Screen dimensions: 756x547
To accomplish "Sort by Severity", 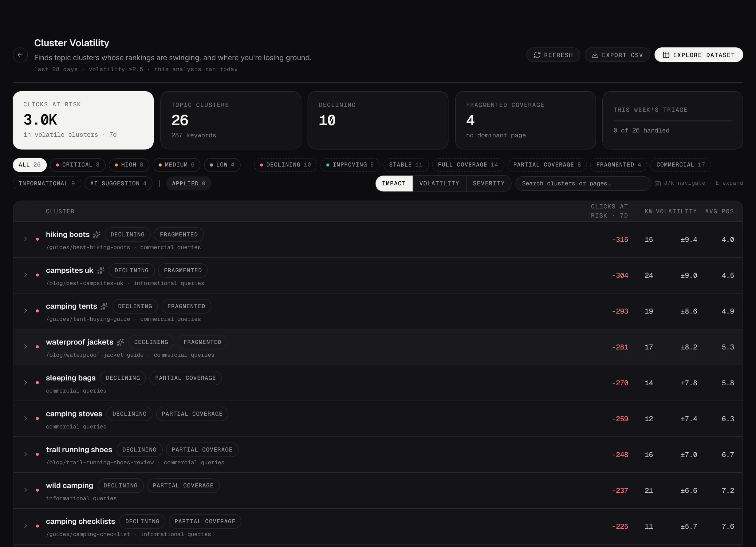I will coord(489,183).
